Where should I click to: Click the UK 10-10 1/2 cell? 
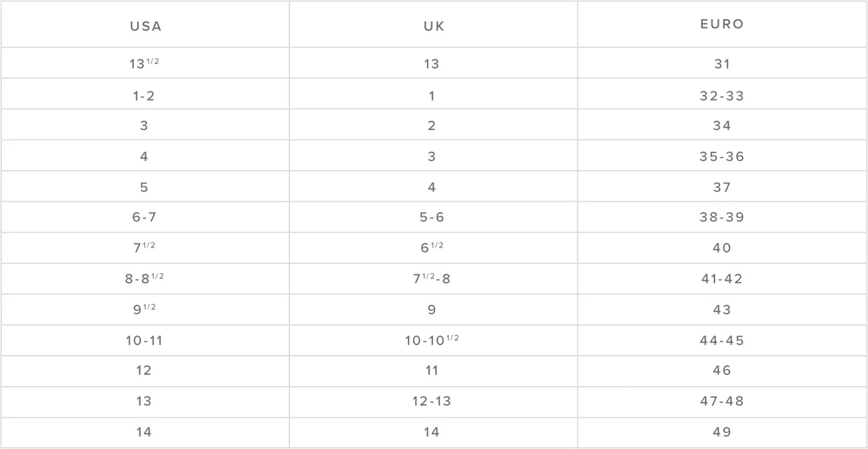click(x=432, y=341)
